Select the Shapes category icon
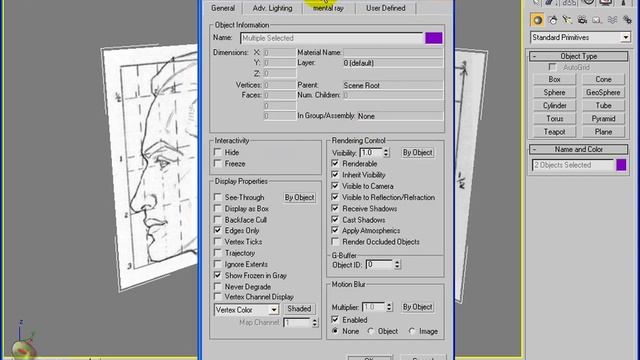Image resolution: width=640 pixels, height=360 pixels. [x=553, y=20]
